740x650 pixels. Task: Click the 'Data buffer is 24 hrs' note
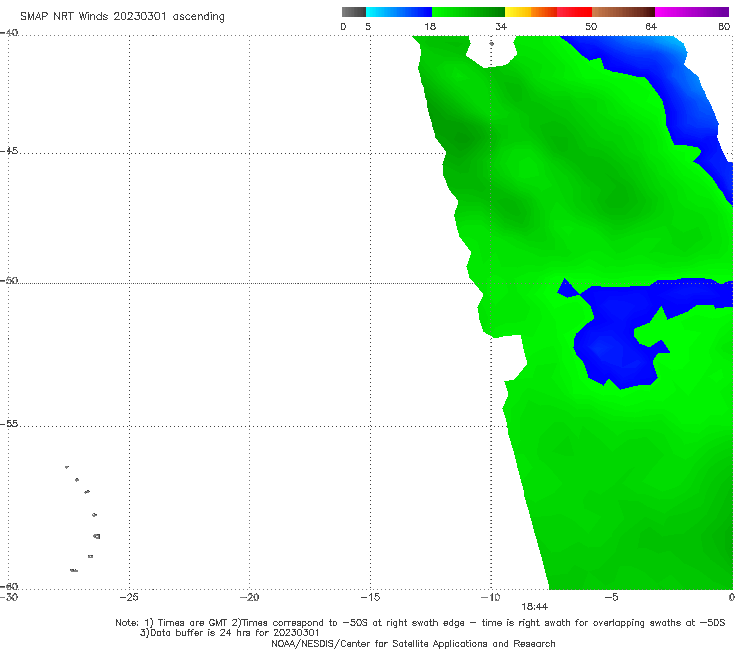(x=229, y=633)
